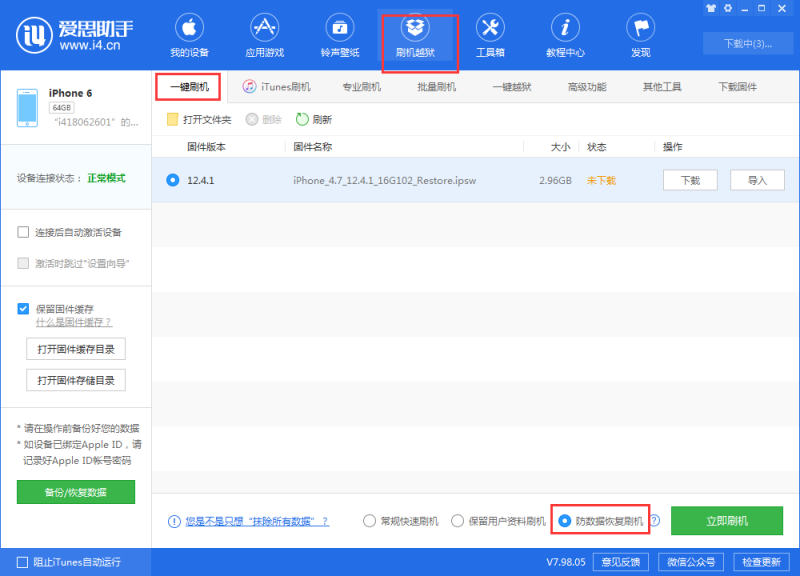
Task: Toggle 激活时跳过"设置向导" checkbox
Action: pos(23,263)
